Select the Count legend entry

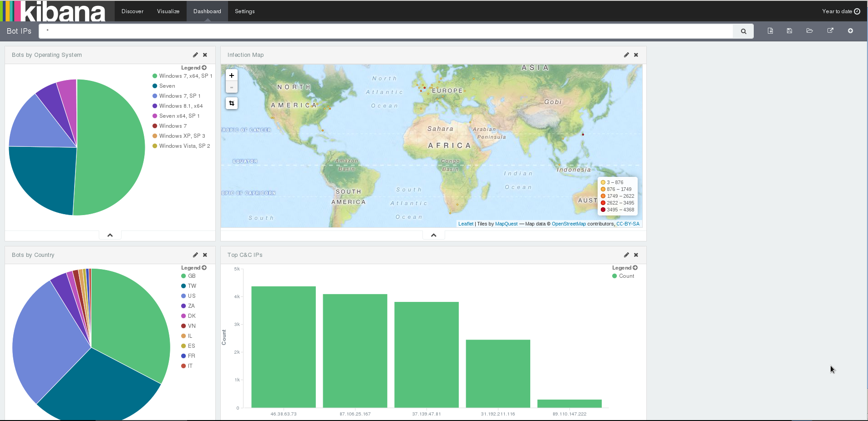coord(623,276)
